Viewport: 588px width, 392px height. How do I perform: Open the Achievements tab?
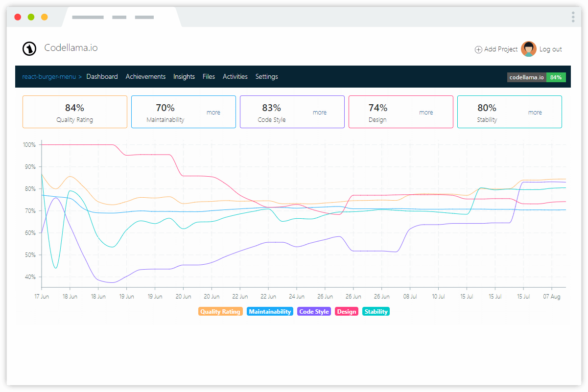pos(145,77)
